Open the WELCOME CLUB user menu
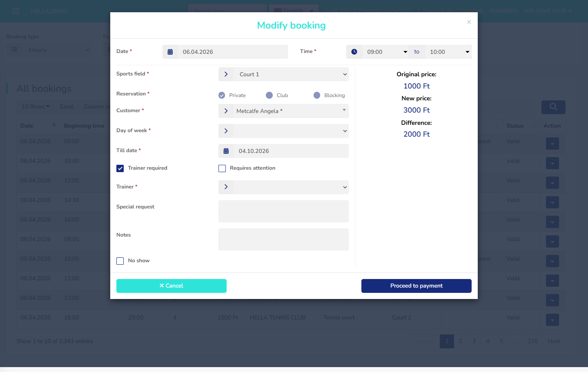 [x=548, y=11]
